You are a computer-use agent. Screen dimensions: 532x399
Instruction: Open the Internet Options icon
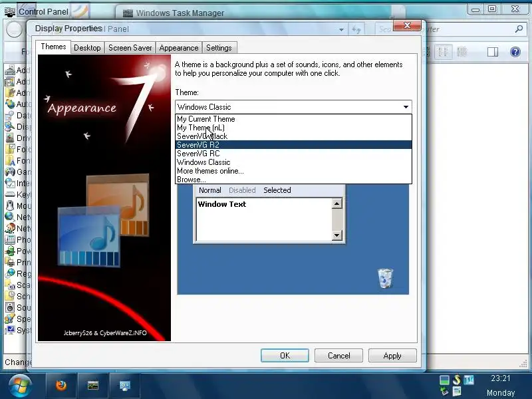coord(10,184)
